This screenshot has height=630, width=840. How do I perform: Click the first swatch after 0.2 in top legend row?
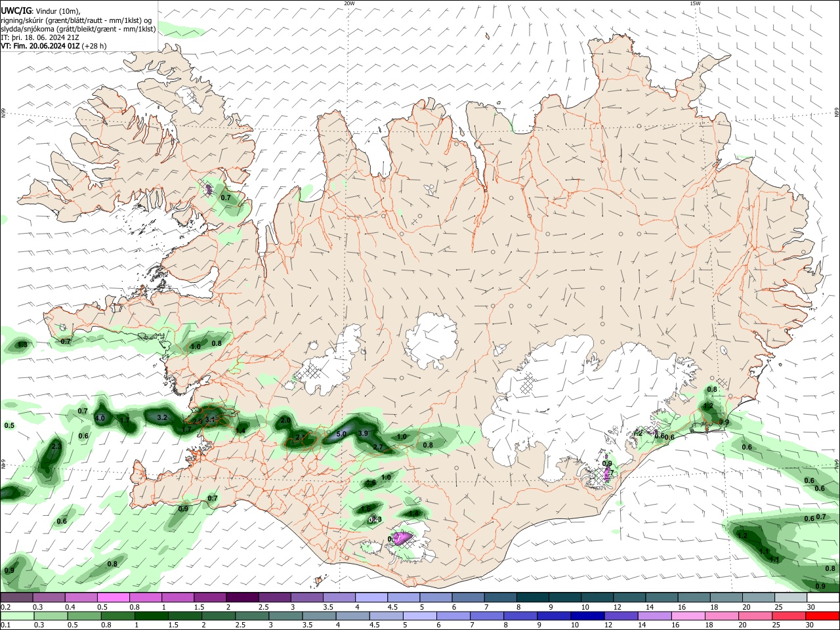click(16, 598)
